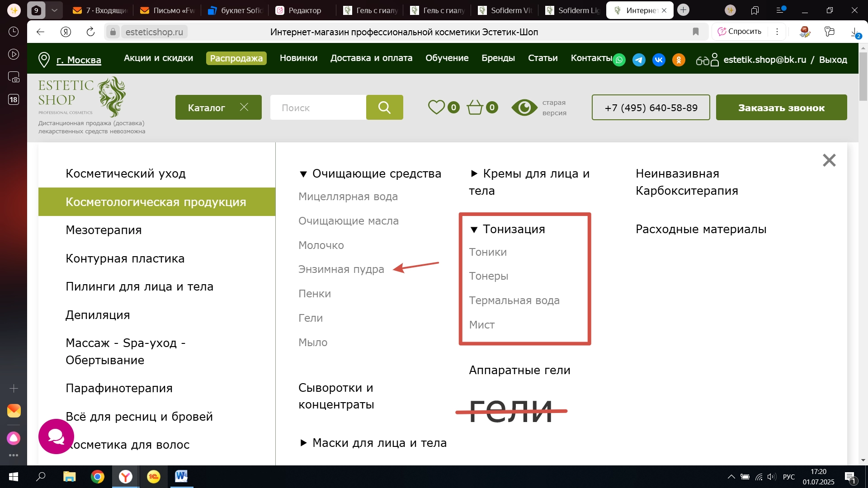Expand Кремы для лица и тела category
Screen dimensions: 868x488
click(x=474, y=174)
